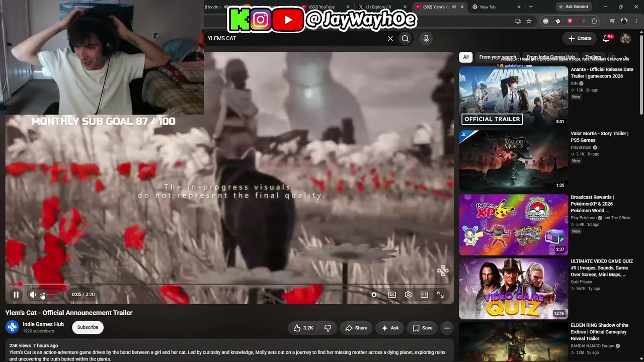Close the Explore / X browser tab
Image resolution: width=644 pixels, height=362 pixels.
[404, 7]
